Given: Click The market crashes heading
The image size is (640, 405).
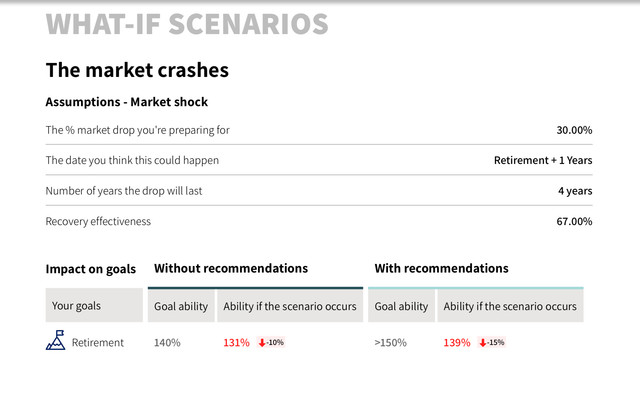Looking at the screenshot, I should pos(137,70).
